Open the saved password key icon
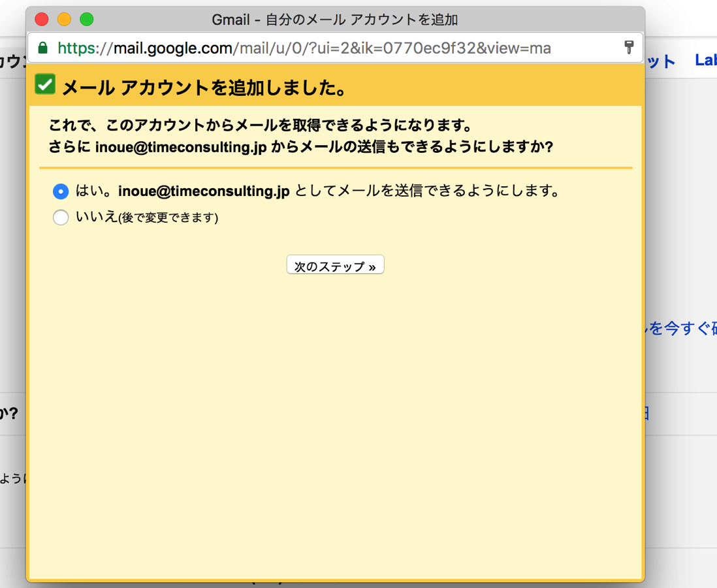Viewport: 717px width, 588px height. 629,47
